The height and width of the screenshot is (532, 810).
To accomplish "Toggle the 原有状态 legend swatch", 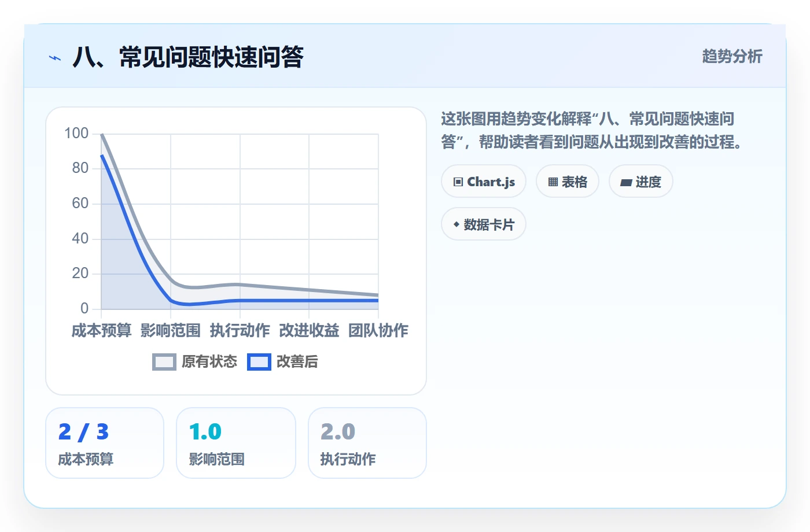I will 164,362.
